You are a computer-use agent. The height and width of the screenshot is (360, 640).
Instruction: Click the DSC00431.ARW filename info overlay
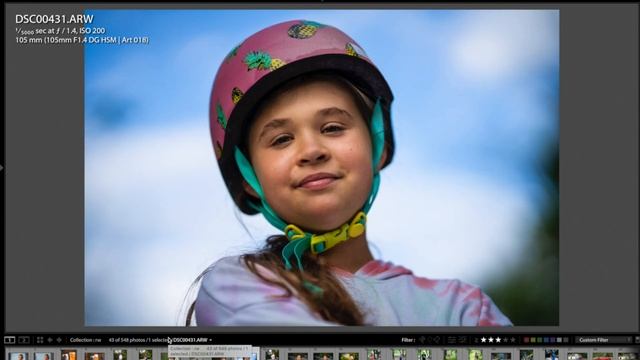(x=54, y=19)
